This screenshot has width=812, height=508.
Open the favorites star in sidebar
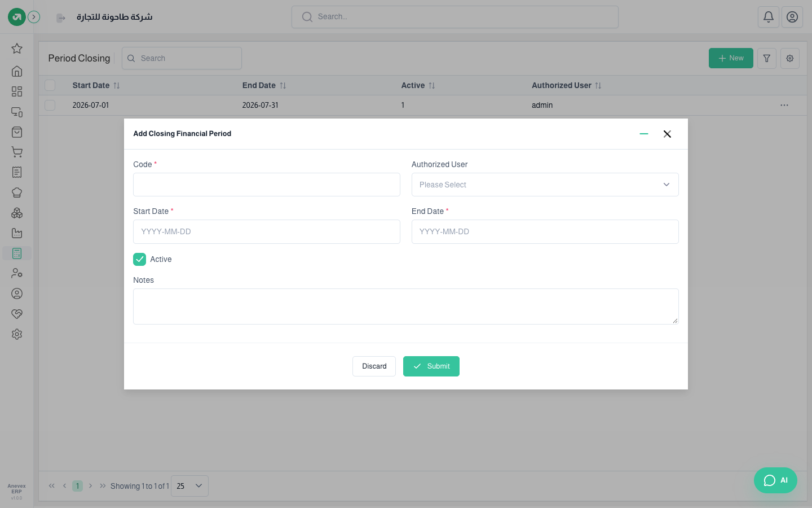(x=17, y=49)
